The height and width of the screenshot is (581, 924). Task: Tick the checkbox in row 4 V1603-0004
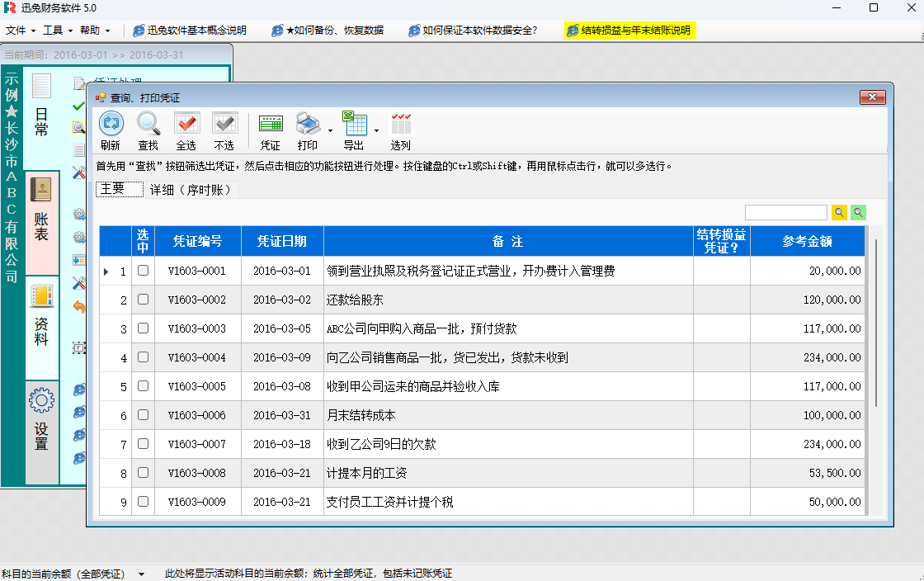pyautogui.click(x=143, y=357)
